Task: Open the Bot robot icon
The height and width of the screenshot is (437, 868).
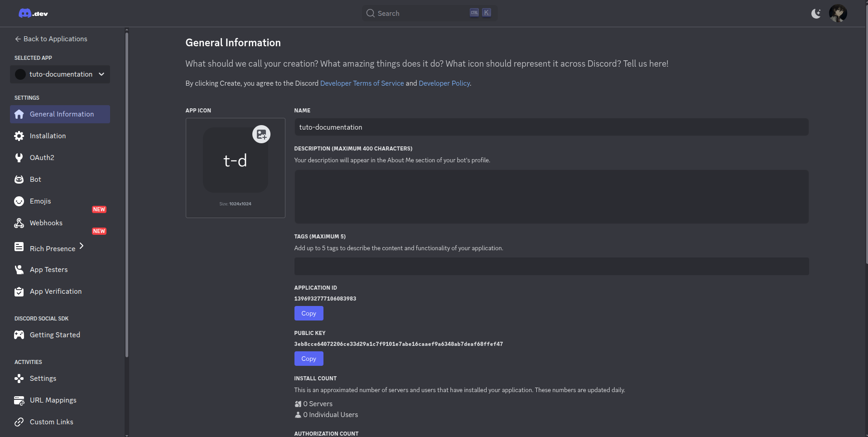Action: coord(19,180)
